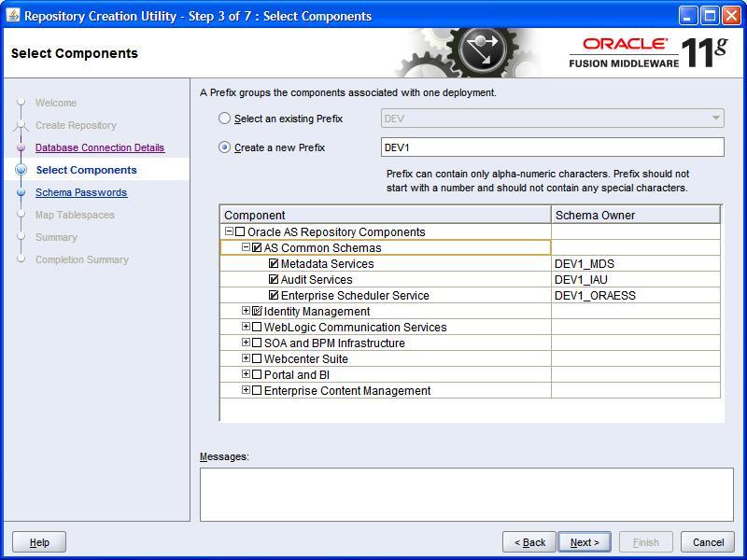Click the Help button
747x560 pixels.
[x=39, y=541]
